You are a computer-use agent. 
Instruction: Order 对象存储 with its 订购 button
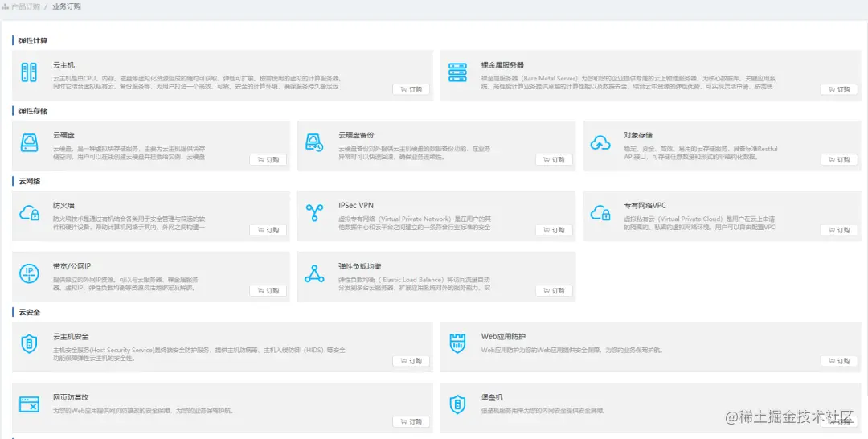tap(838, 160)
